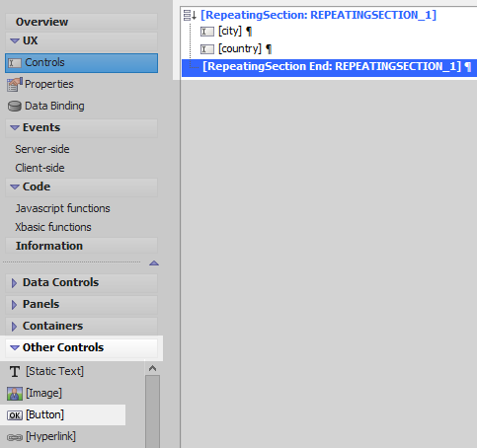Add a Static Text control with T icon
This screenshot has width=477, height=448.
[x=15, y=371]
